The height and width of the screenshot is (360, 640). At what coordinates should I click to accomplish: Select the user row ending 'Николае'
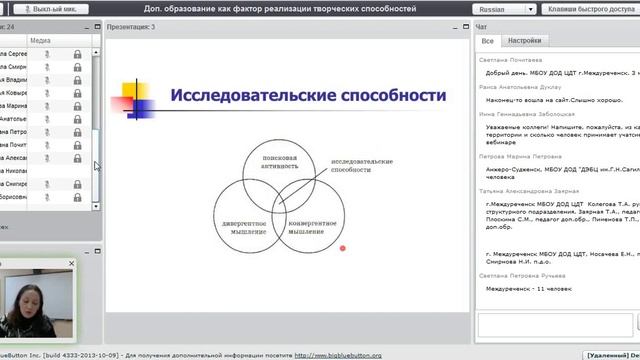(x=46, y=171)
